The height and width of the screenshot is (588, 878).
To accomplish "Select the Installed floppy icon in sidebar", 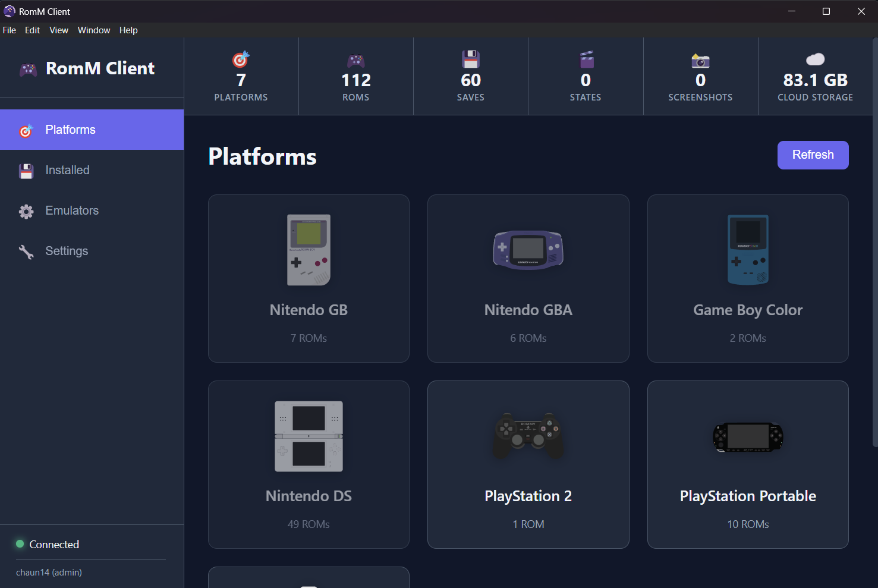I will (26, 170).
